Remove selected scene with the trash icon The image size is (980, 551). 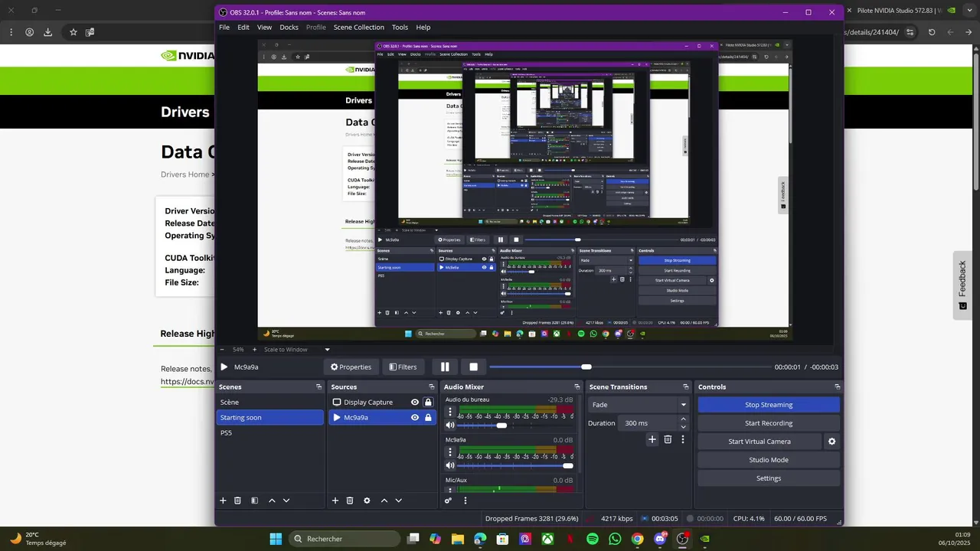(x=237, y=500)
